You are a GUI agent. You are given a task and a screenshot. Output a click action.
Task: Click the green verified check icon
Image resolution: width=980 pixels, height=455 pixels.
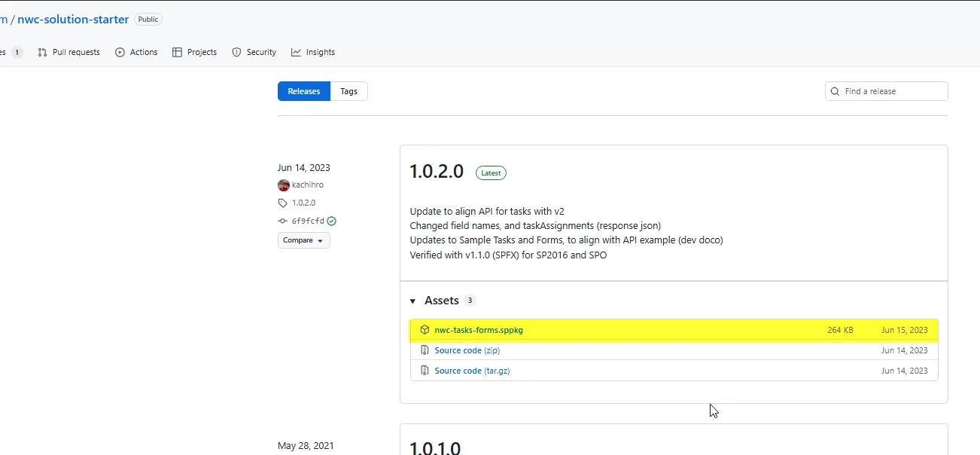click(x=331, y=221)
